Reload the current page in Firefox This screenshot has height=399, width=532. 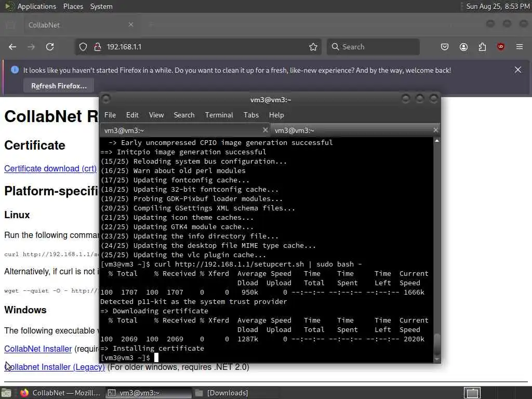(50, 47)
